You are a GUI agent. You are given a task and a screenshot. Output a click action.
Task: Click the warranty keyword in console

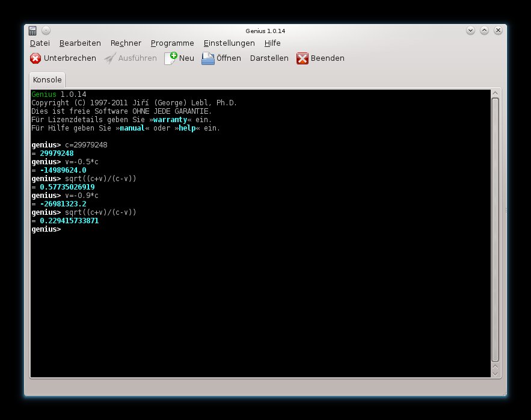(170, 120)
